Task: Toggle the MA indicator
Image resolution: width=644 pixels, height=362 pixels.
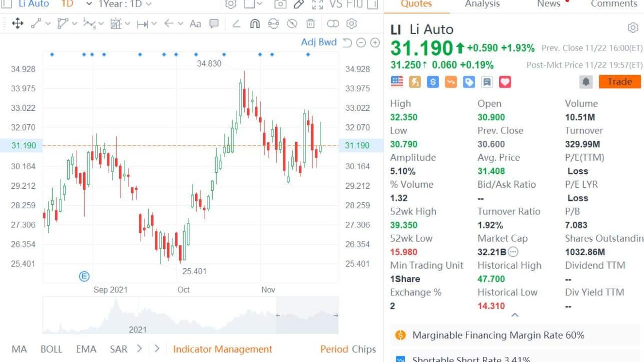Action: (19, 349)
